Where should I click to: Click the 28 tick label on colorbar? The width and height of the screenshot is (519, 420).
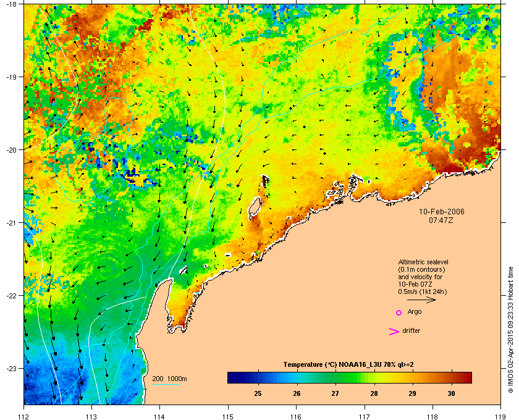pyautogui.click(x=374, y=393)
